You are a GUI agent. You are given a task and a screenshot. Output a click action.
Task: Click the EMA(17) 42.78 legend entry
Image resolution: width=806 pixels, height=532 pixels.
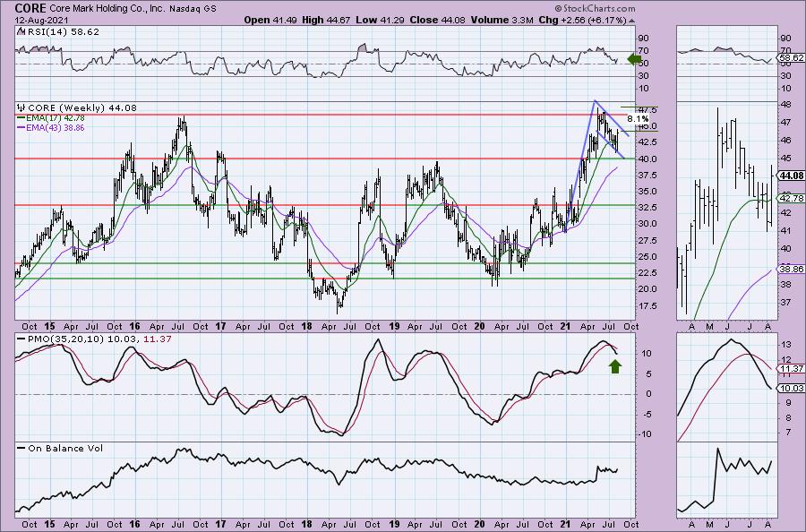tap(51, 117)
